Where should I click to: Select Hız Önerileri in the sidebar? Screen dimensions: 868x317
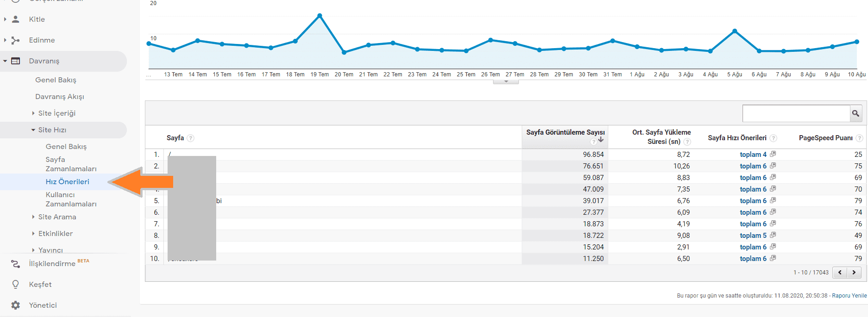(x=67, y=182)
